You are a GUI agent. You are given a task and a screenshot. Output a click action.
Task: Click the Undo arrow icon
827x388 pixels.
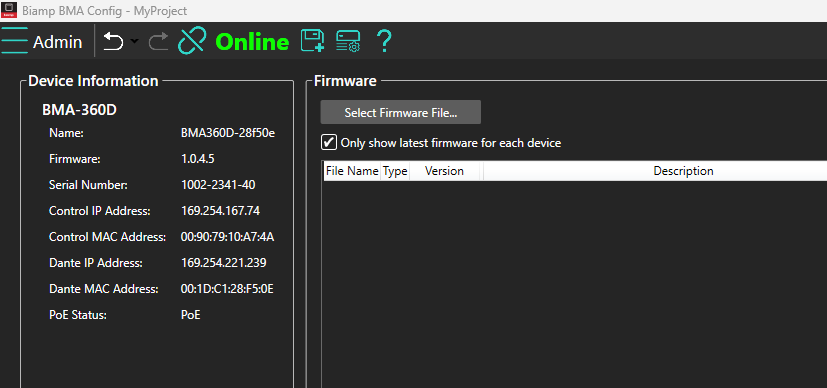pos(113,41)
